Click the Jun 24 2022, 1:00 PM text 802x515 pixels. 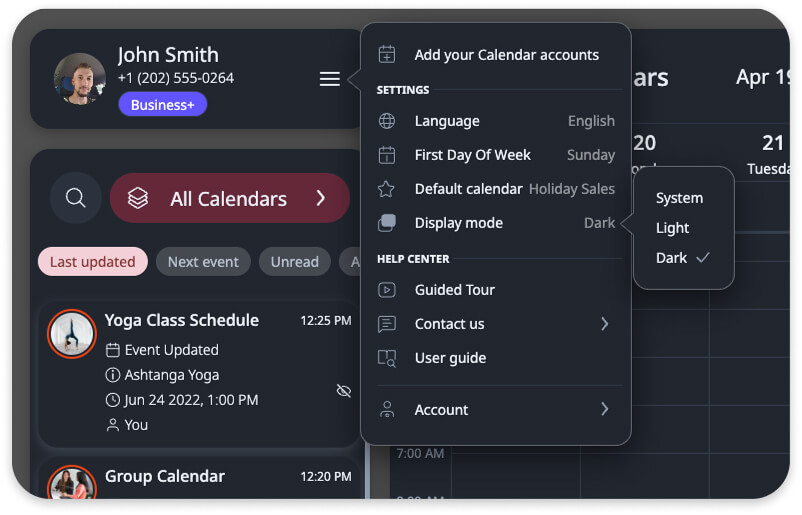(x=191, y=400)
